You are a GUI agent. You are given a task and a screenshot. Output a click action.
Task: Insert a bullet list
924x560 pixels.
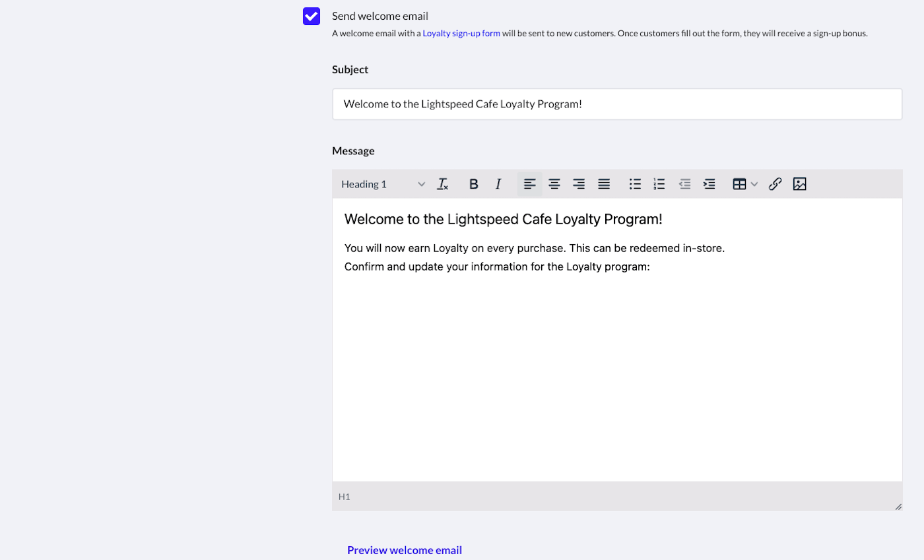[635, 184]
